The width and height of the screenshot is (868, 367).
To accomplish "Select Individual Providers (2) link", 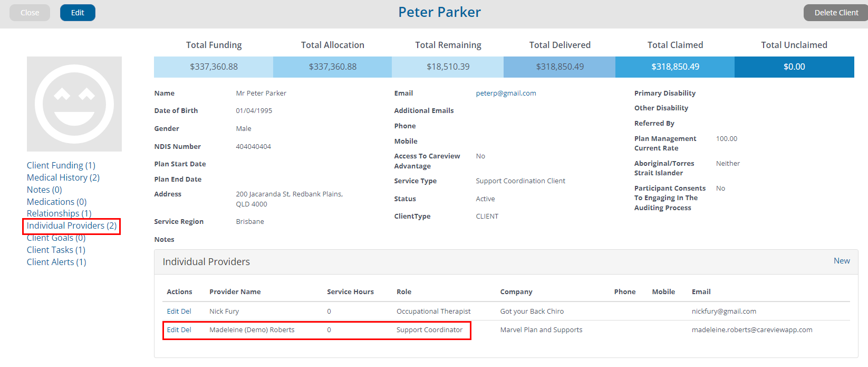I will click(72, 225).
